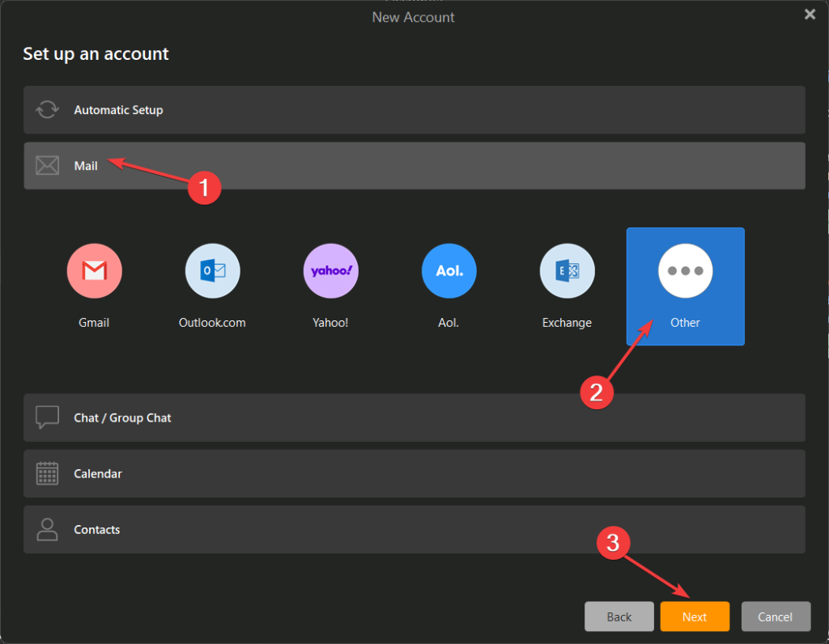The width and height of the screenshot is (829, 644).
Task: Click the calendar grid icon
Action: tap(48, 473)
